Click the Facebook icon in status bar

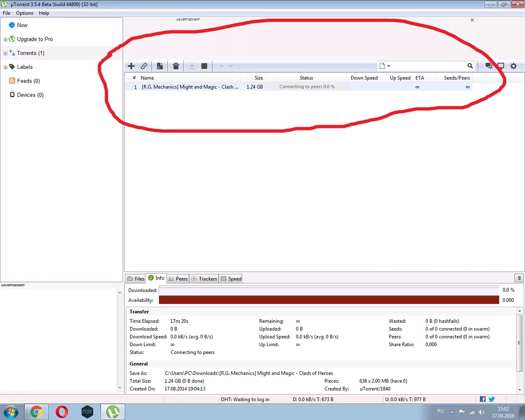point(483,399)
